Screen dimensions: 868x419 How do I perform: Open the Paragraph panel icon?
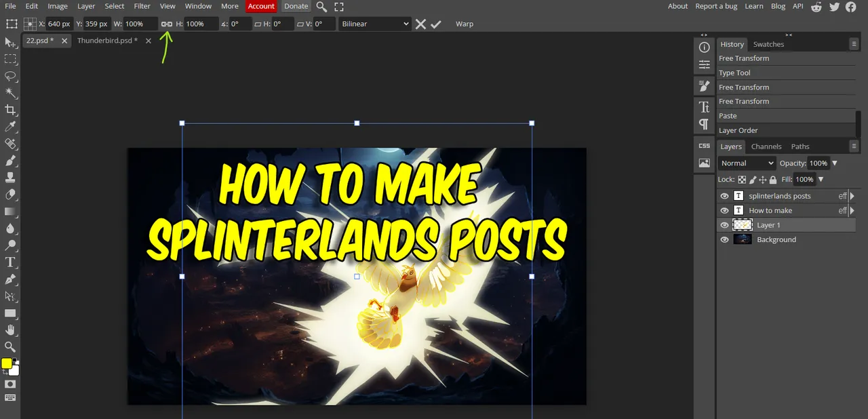(705, 124)
